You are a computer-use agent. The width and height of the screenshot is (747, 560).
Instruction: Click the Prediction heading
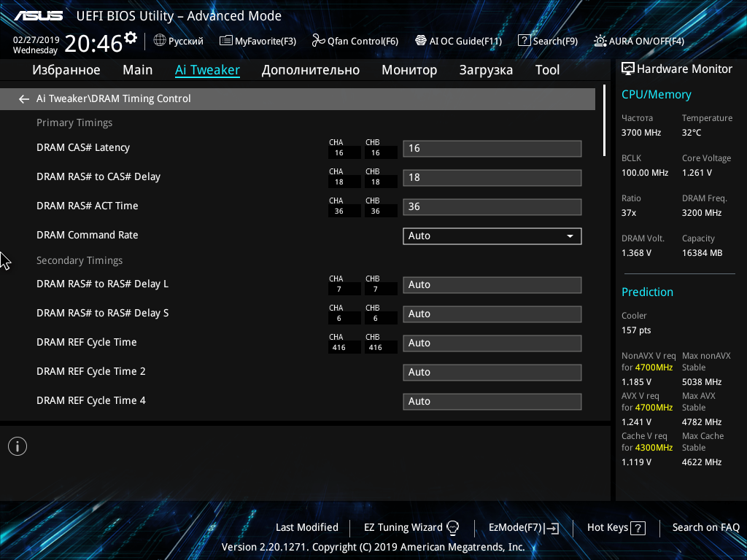[x=647, y=292]
